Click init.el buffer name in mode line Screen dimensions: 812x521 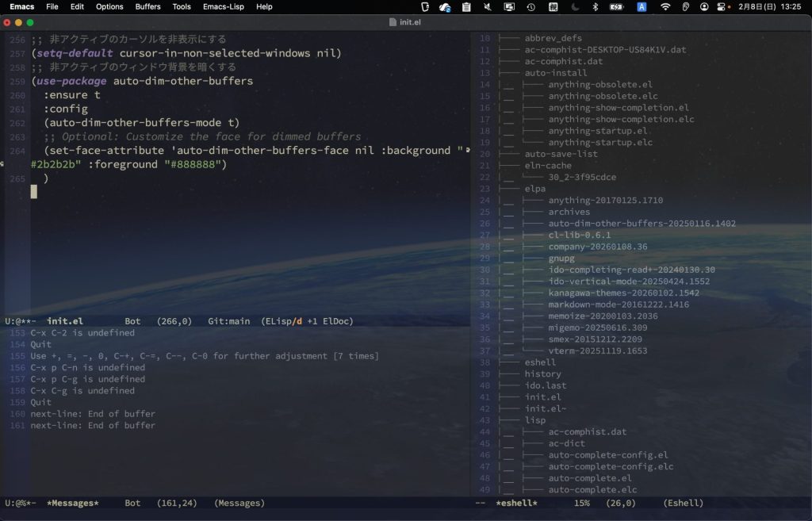coord(64,321)
